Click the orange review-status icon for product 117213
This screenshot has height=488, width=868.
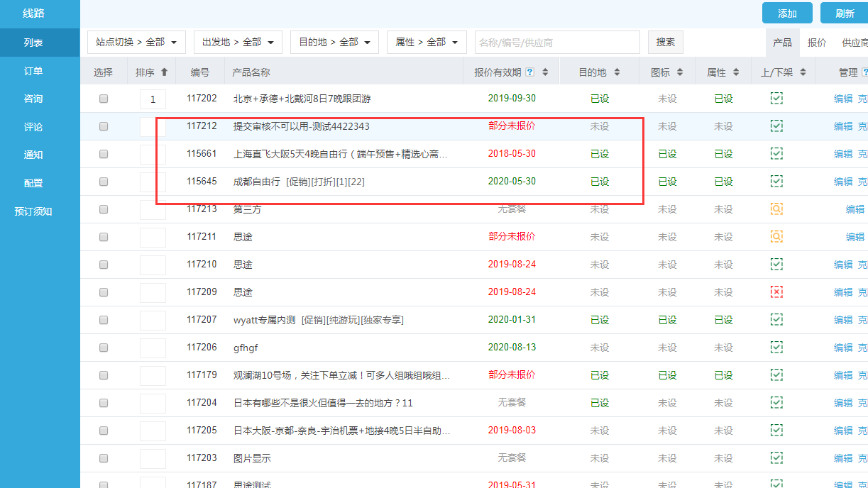pyautogui.click(x=776, y=209)
